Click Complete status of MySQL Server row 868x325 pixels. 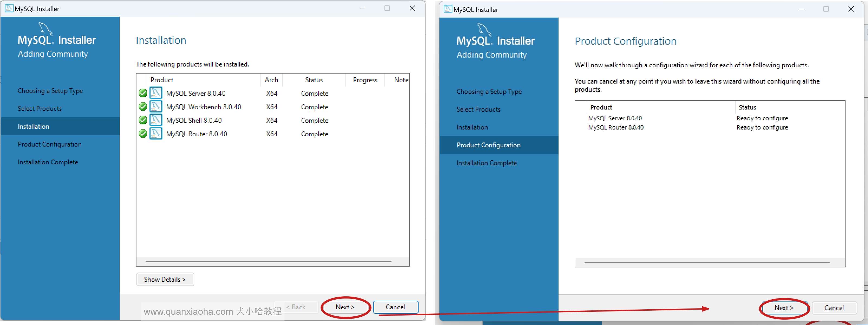[314, 93]
